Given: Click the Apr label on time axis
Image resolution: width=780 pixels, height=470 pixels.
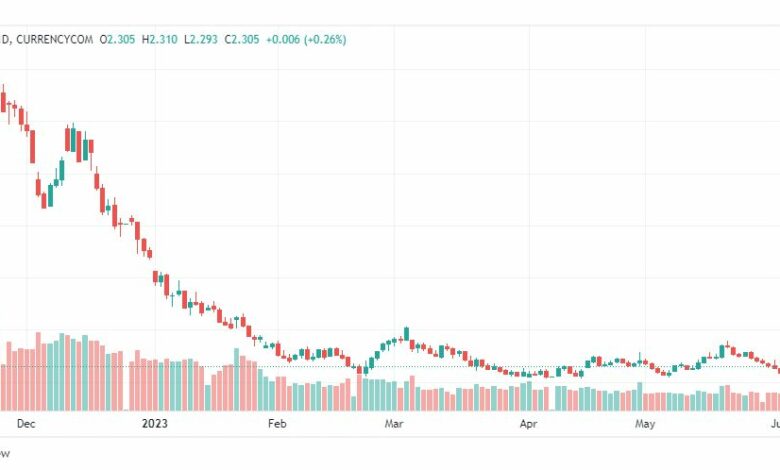Looking at the screenshot, I should pos(528,424).
